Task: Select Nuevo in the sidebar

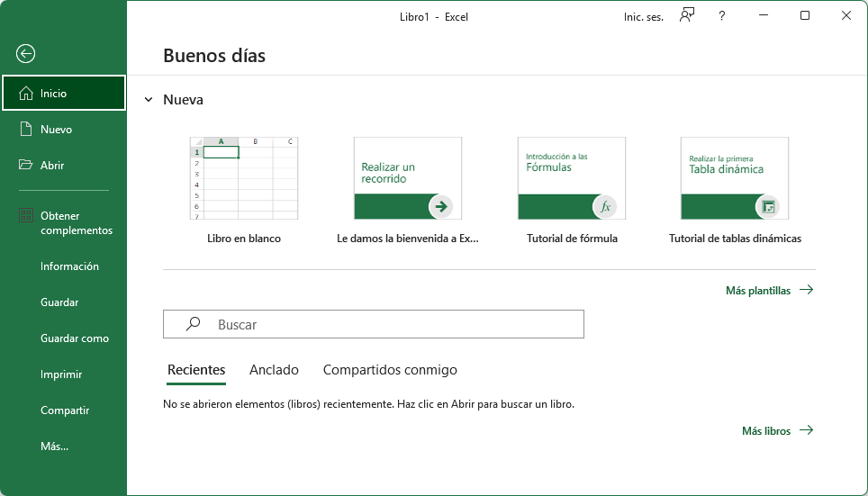Action: point(64,129)
